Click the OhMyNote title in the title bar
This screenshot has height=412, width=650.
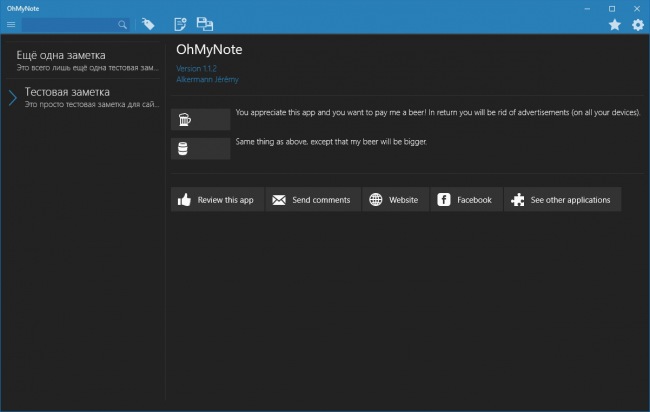23,8
